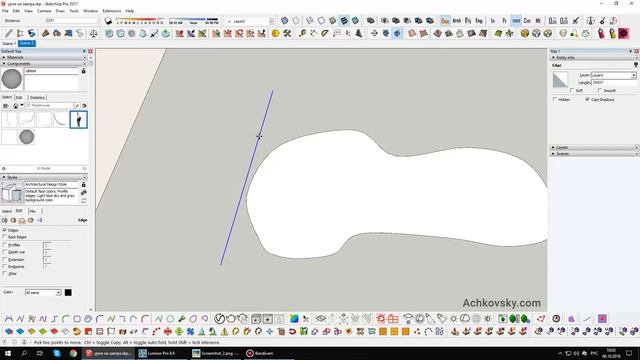Collapse the Entity Info panel
This screenshot has height=360, width=640.
pos(594,58)
